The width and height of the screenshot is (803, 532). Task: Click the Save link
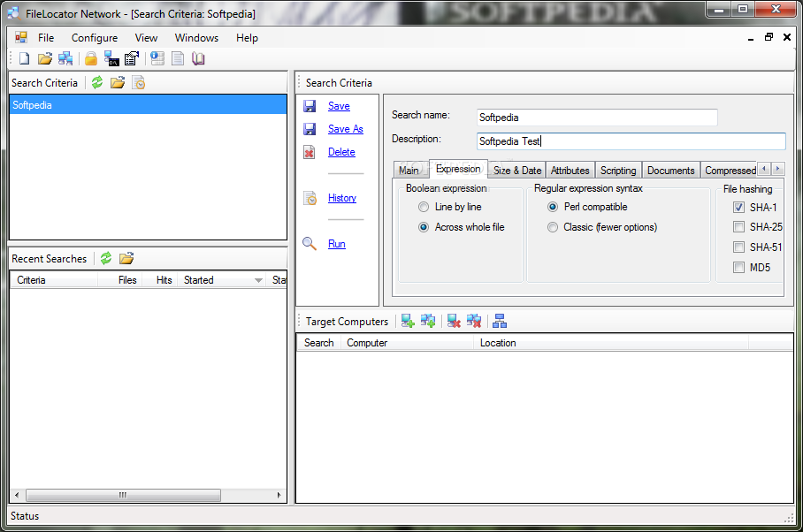339,106
